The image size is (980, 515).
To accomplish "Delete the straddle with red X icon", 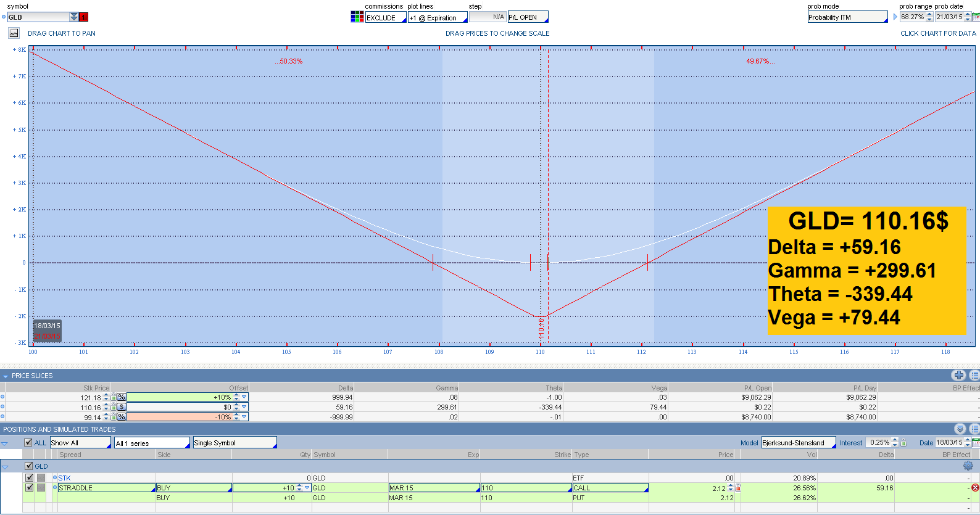I will click(x=975, y=488).
